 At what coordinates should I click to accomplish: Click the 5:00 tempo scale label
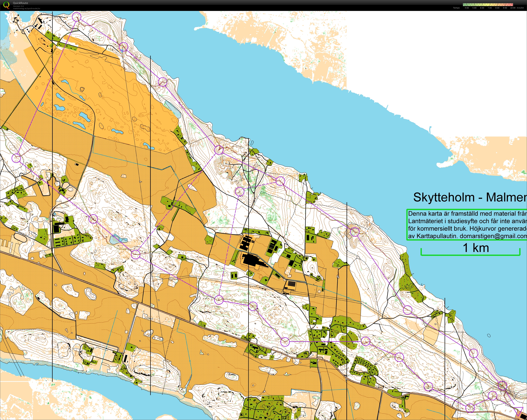coord(474,8)
